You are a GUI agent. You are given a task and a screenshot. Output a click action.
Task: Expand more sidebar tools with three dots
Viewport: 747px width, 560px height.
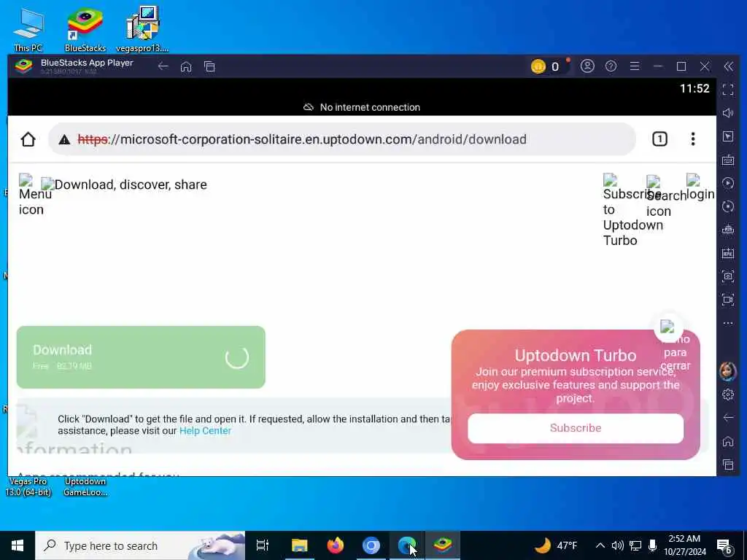[728, 323]
